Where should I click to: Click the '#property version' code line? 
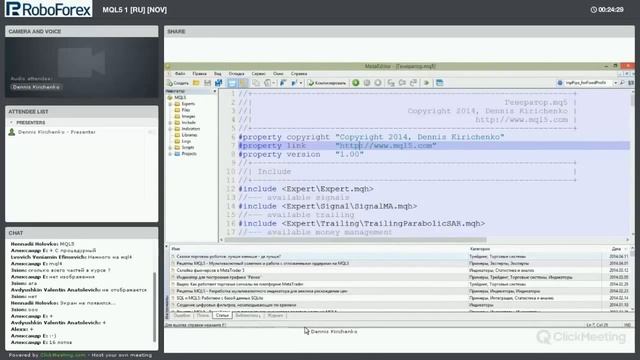[x=301, y=154]
